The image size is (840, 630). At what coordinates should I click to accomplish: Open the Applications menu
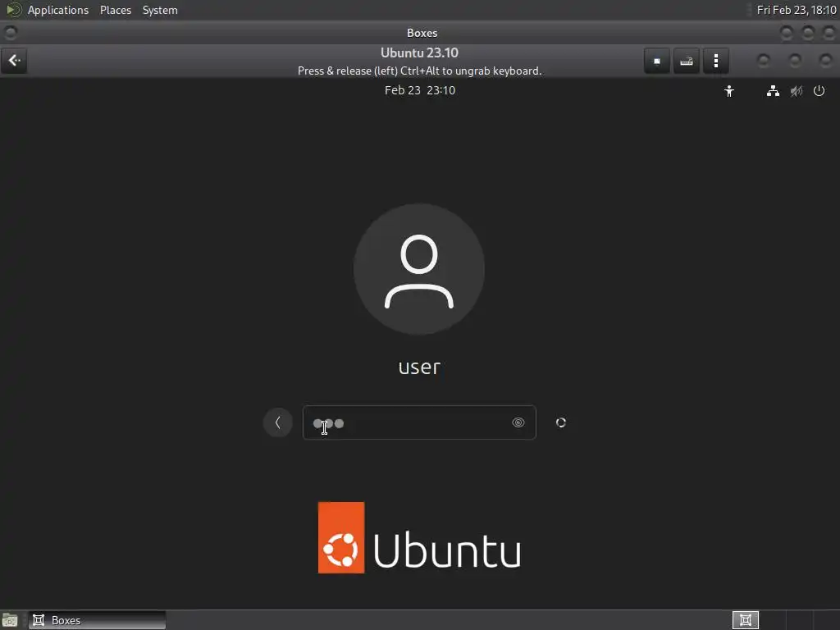pos(58,10)
